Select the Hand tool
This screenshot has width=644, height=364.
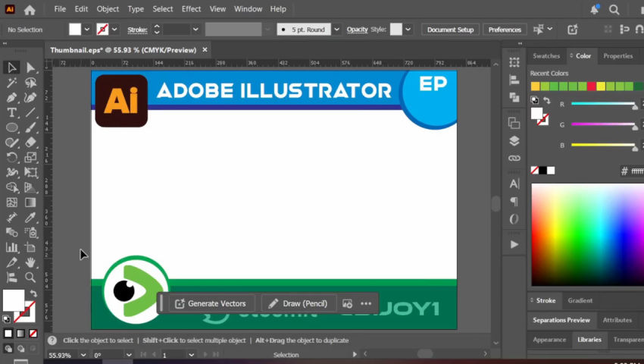click(30, 262)
